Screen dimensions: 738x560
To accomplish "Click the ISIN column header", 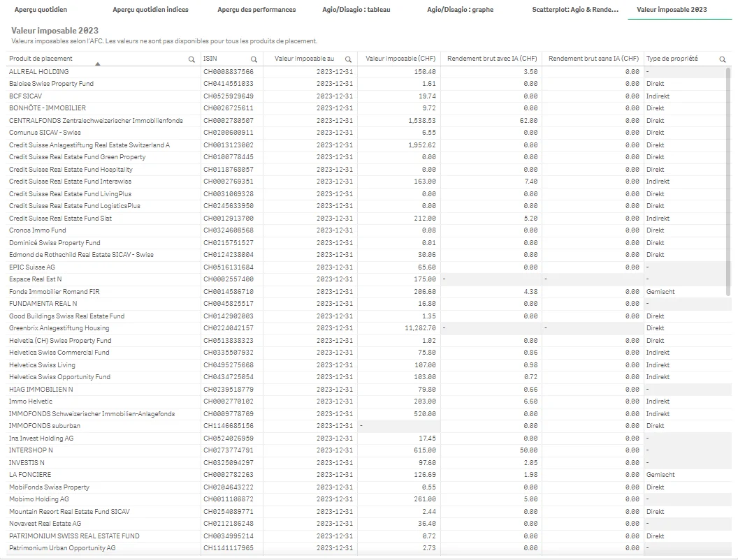I will 210,59.
